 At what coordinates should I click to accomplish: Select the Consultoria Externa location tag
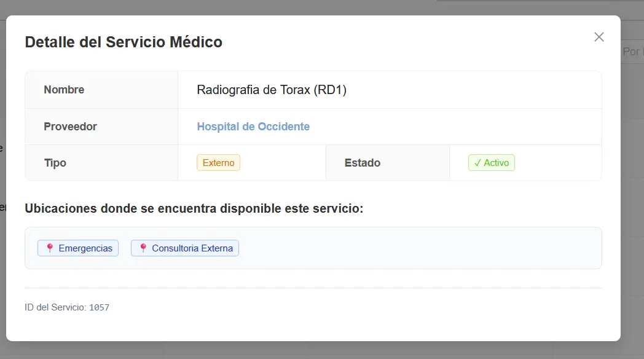coord(184,248)
